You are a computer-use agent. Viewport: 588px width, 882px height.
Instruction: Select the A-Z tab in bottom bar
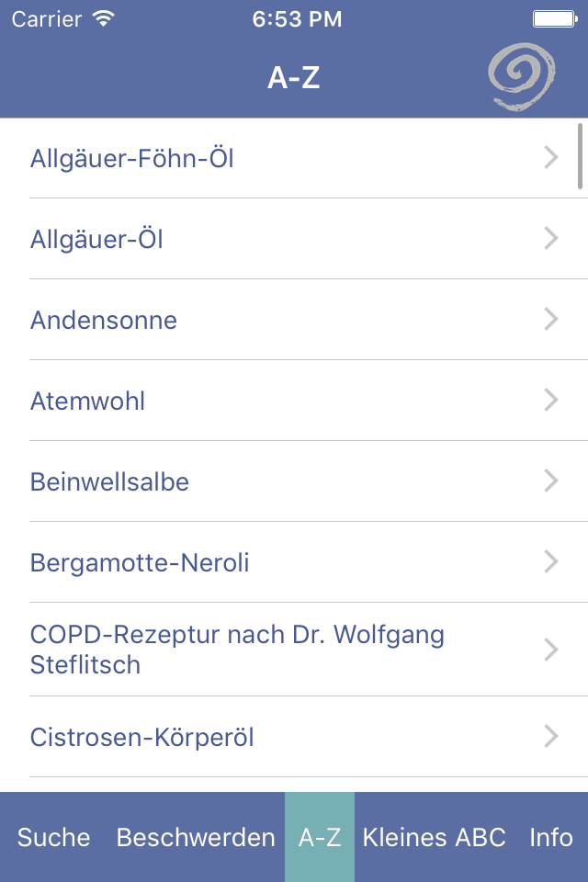pyautogui.click(x=320, y=838)
